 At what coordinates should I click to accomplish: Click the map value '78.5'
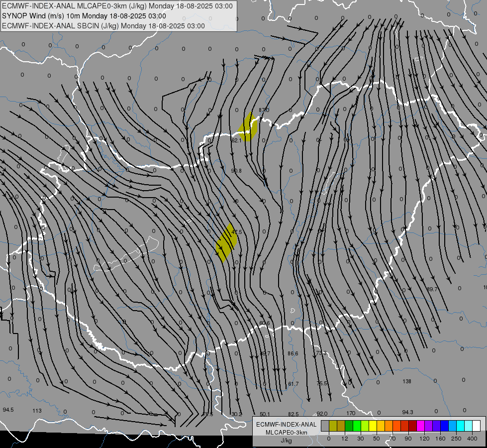click(x=208, y=414)
